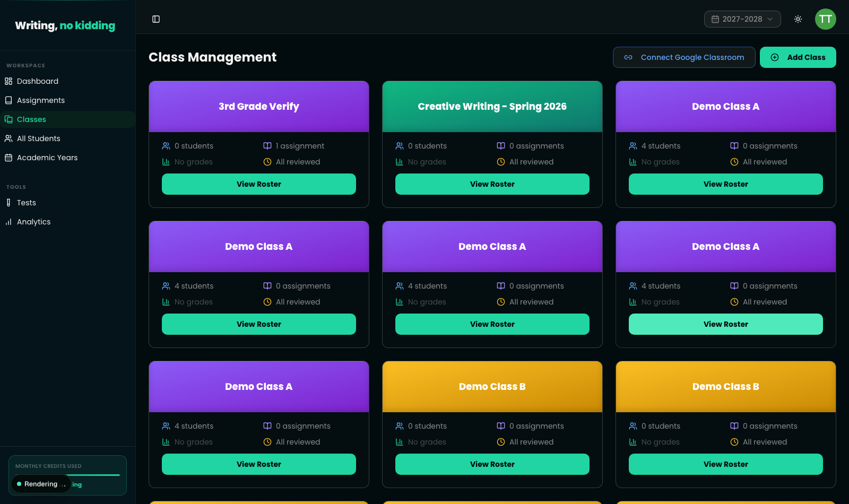Open Dashboard from the sidebar
This screenshot has width=849, height=504.
click(68, 81)
